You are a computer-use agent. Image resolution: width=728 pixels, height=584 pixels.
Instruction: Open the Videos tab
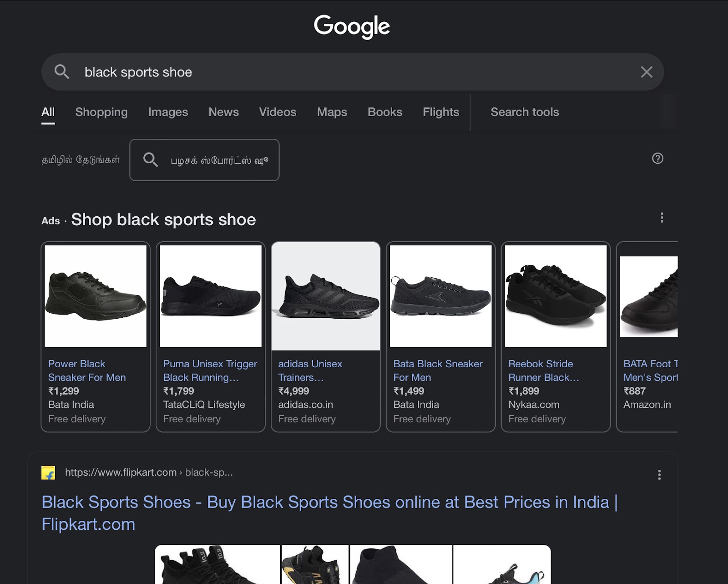(x=278, y=112)
